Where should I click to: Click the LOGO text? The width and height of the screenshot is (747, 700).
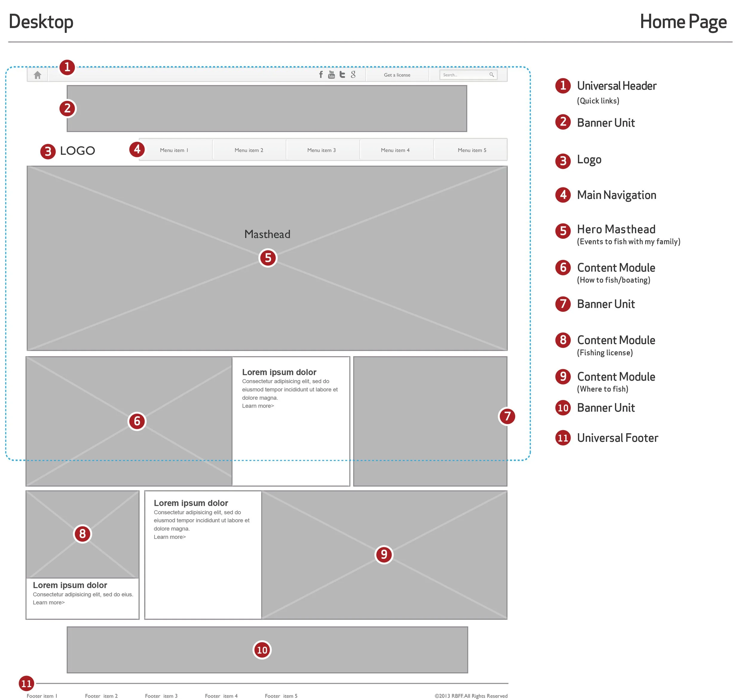78,151
